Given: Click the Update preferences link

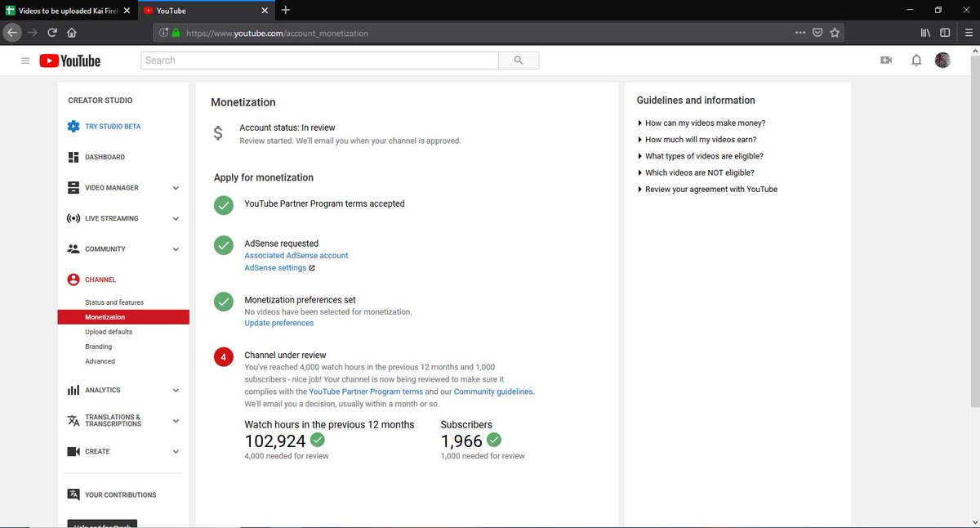Looking at the screenshot, I should click(279, 323).
